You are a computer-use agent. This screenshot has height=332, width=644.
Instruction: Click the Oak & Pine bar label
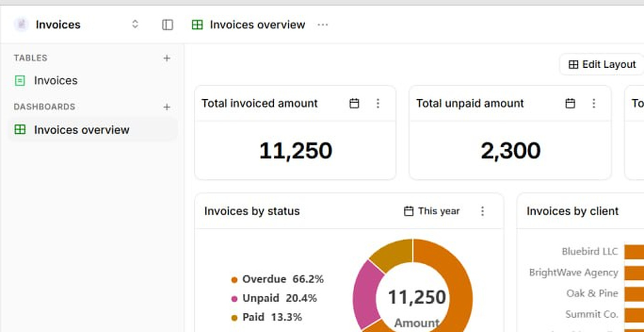click(592, 293)
